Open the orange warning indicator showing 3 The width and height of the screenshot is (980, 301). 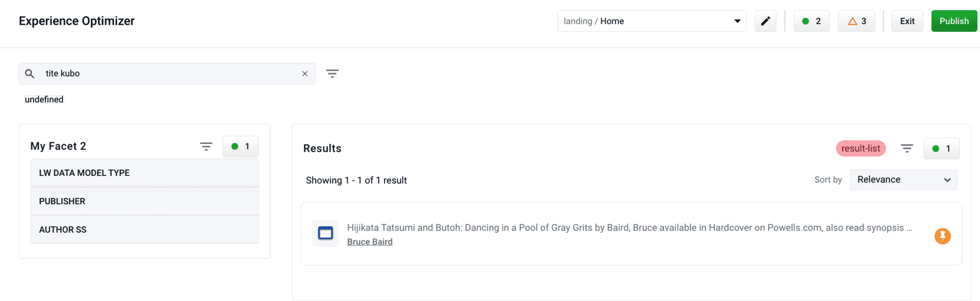click(856, 21)
